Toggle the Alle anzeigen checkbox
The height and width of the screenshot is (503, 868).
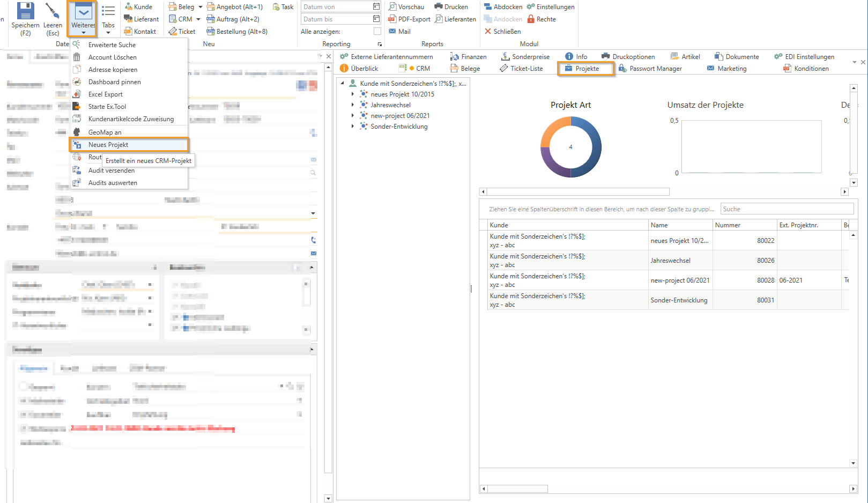tap(377, 32)
